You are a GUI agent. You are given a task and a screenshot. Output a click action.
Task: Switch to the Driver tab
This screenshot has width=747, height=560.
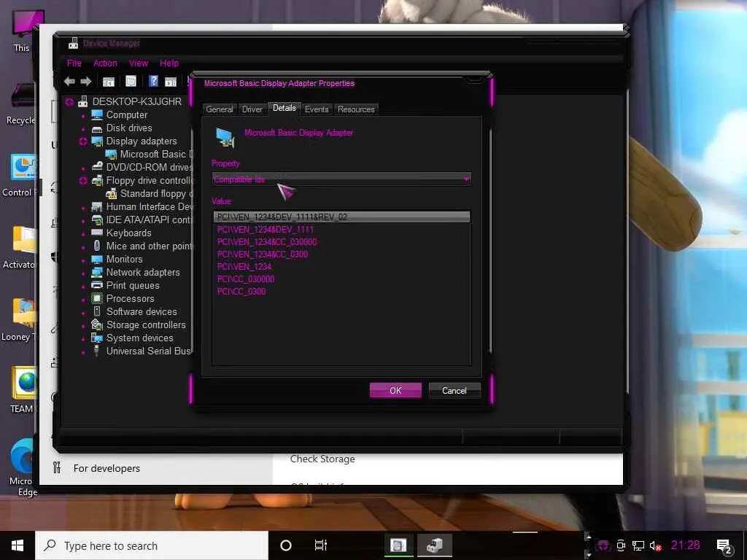click(x=252, y=109)
